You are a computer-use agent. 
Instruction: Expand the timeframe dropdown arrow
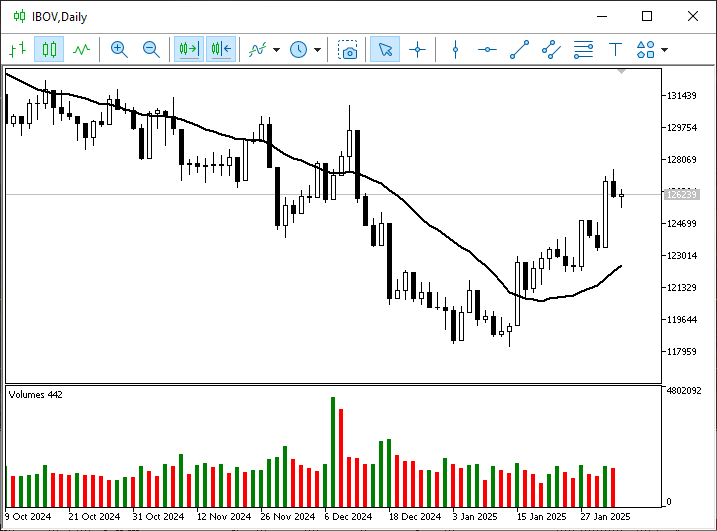pyautogui.click(x=317, y=50)
